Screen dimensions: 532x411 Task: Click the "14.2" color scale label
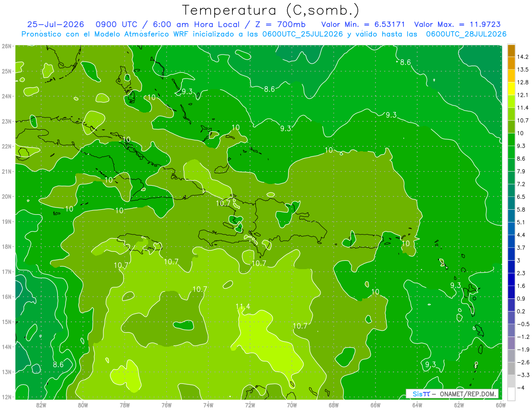coord(523,57)
